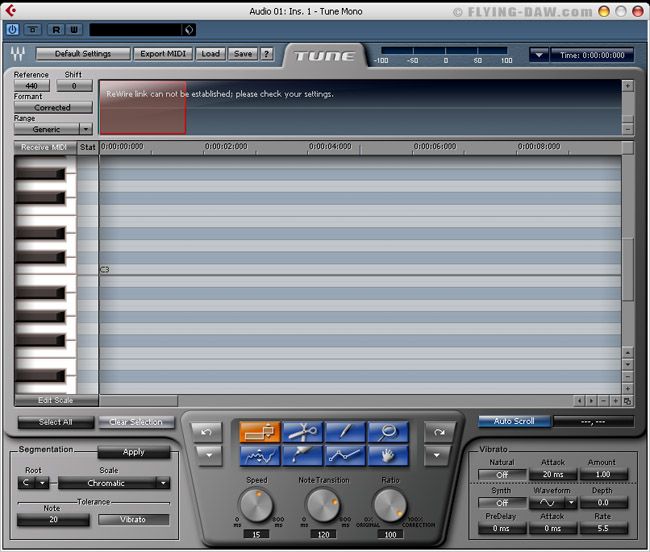
Task: Click the Tune logo tab
Action: click(x=324, y=56)
